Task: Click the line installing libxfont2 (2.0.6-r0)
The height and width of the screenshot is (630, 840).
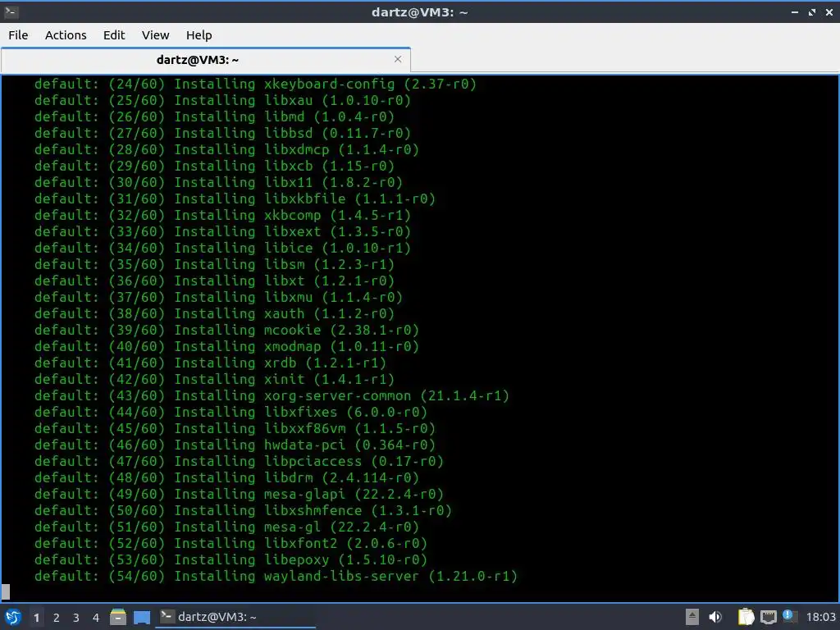Action: coord(231,543)
